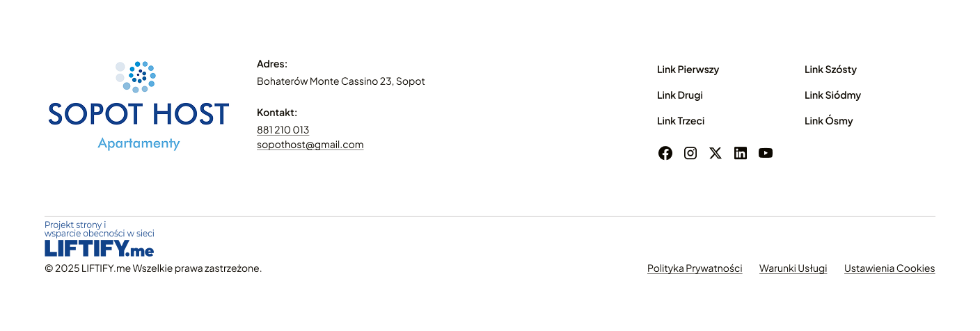Viewport: 980px width, 331px height.
Task: Open the Facebook social media icon
Action: point(665,153)
